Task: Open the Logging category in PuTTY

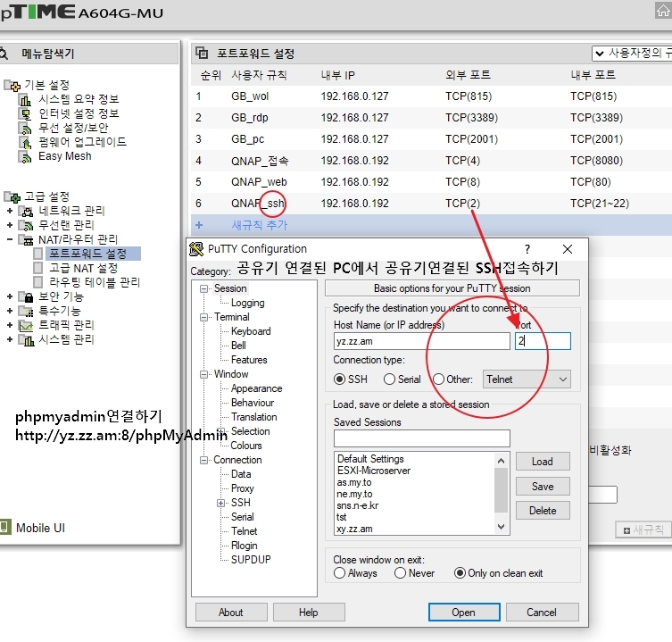Action: tap(247, 303)
